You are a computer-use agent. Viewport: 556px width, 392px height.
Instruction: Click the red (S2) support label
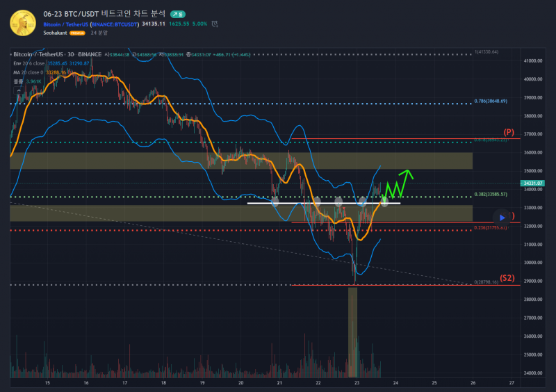(x=507, y=278)
